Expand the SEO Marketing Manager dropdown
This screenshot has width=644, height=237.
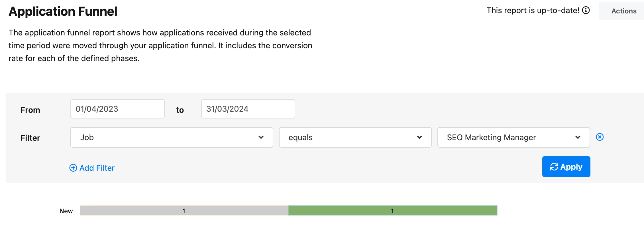click(x=513, y=137)
